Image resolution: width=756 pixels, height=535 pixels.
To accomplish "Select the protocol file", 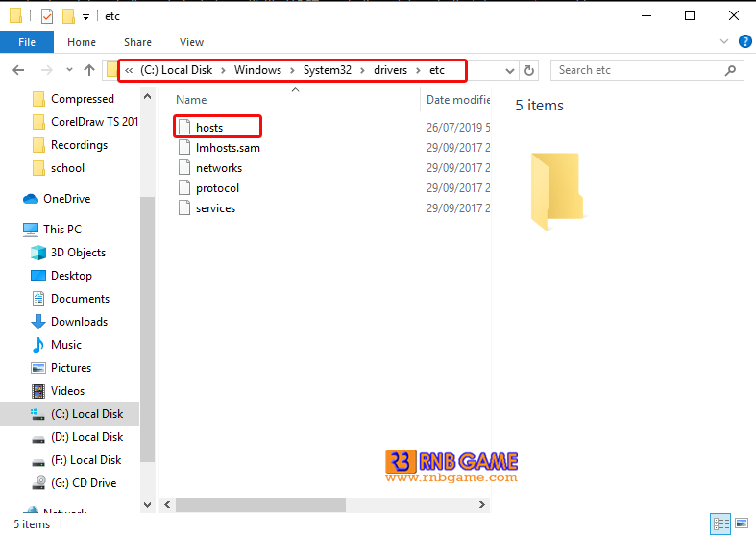I will [217, 188].
